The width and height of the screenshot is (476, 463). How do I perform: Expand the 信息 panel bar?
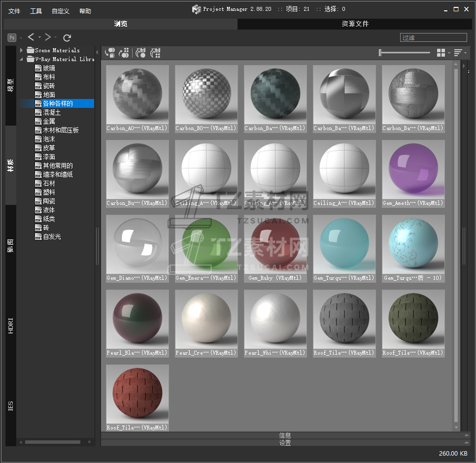point(285,435)
